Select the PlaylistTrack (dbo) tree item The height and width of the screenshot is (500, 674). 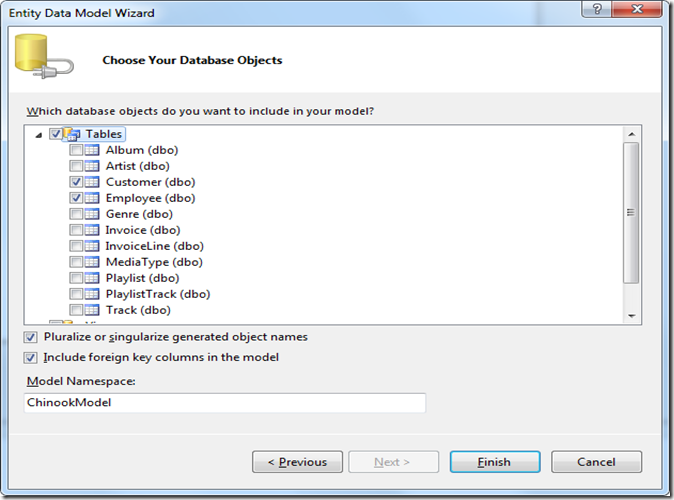click(157, 294)
